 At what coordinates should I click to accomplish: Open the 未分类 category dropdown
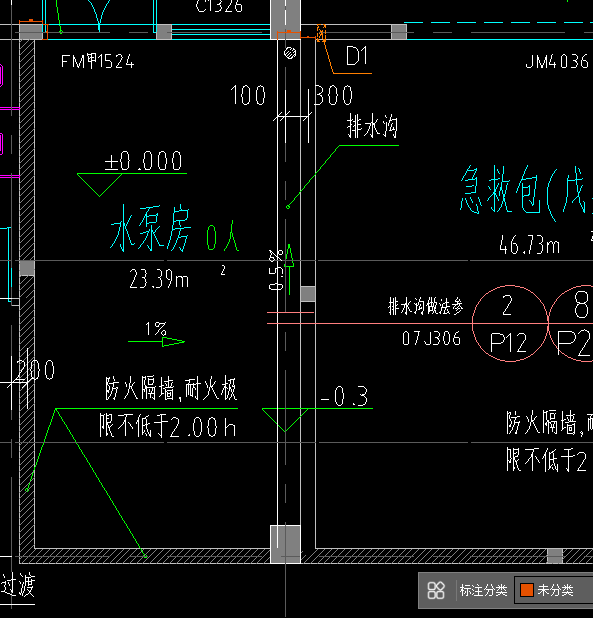554,590
